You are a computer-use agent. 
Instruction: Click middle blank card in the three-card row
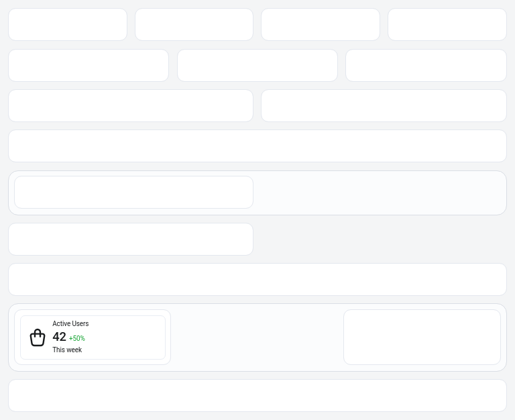click(x=257, y=66)
